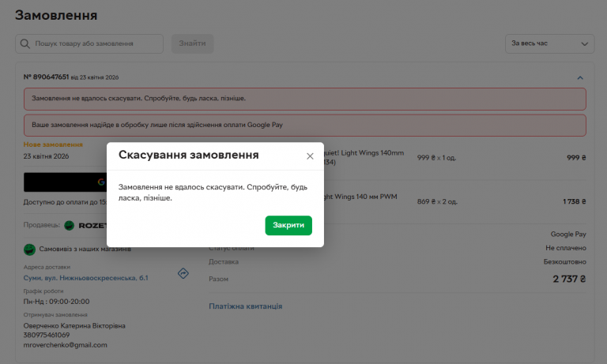Open the Платіжна квитанція link
This screenshot has height=364, width=607.
point(246,306)
